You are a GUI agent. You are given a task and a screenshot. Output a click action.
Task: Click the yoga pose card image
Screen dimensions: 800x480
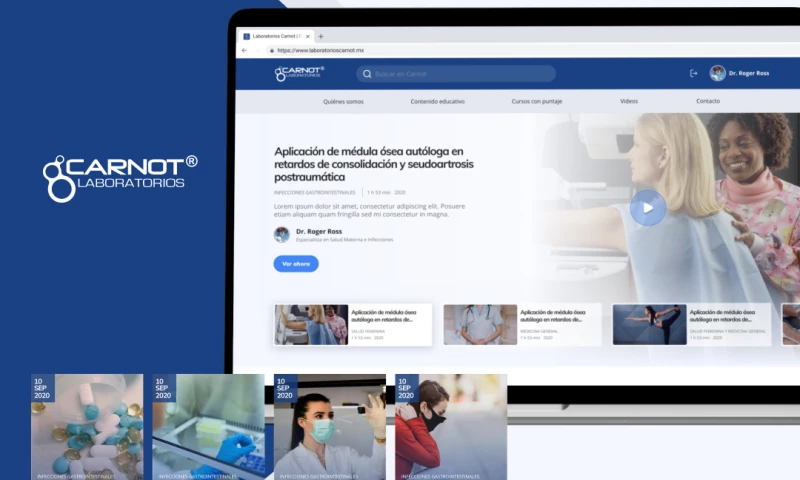click(649, 324)
